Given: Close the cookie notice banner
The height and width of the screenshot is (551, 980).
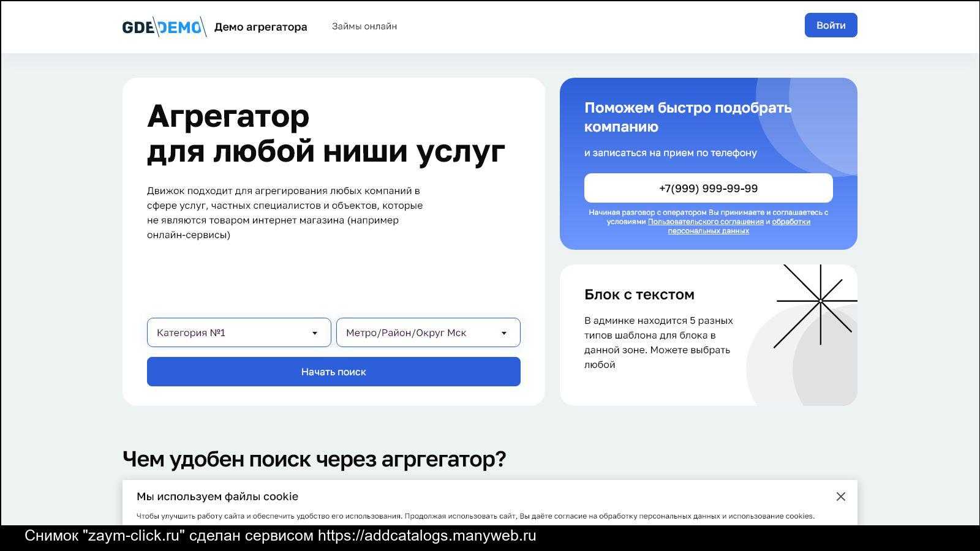Looking at the screenshot, I should [841, 497].
